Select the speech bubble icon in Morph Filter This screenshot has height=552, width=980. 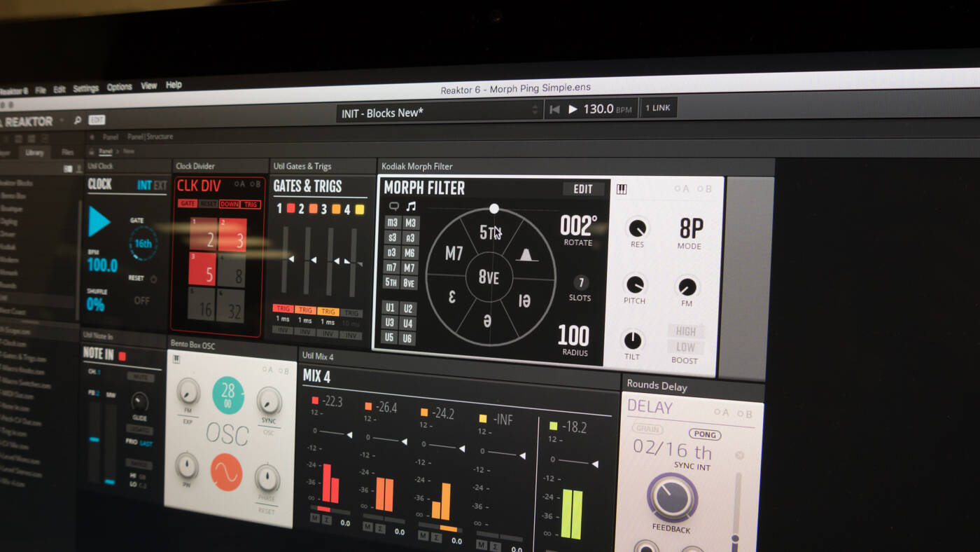tap(393, 206)
